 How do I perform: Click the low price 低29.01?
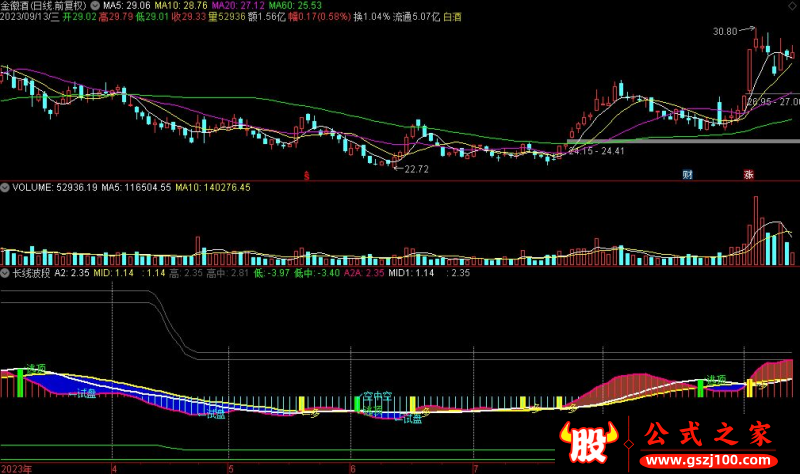pyautogui.click(x=152, y=17)
